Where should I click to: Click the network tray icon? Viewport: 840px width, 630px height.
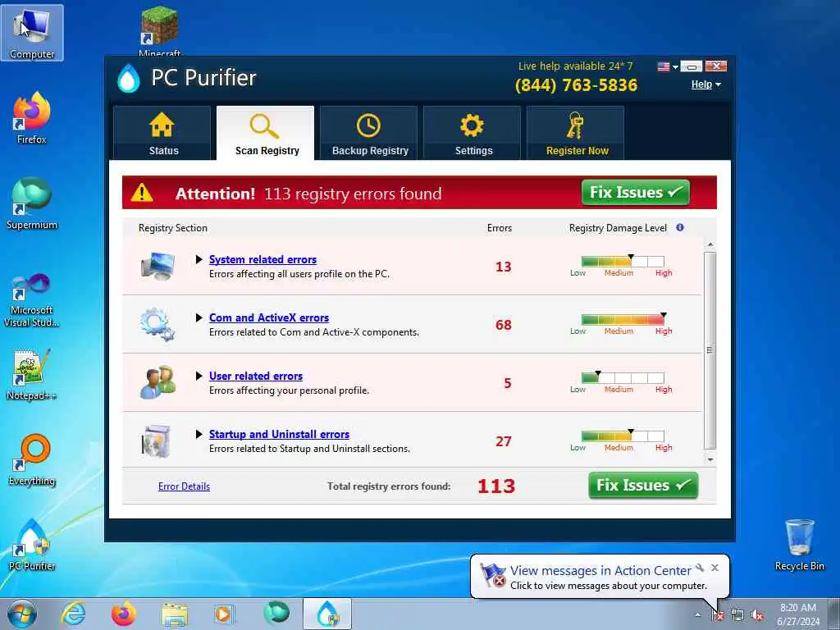[x=737, y=615]
